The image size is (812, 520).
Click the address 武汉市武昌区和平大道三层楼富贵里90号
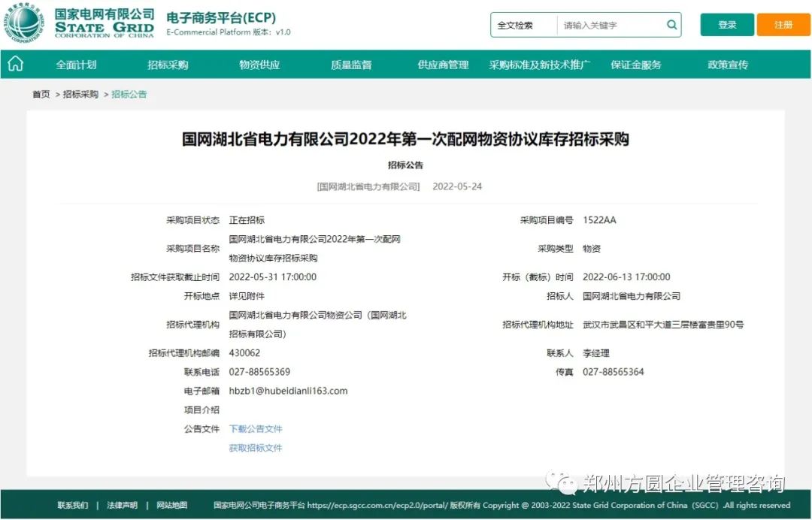click(x=663, y=325)
